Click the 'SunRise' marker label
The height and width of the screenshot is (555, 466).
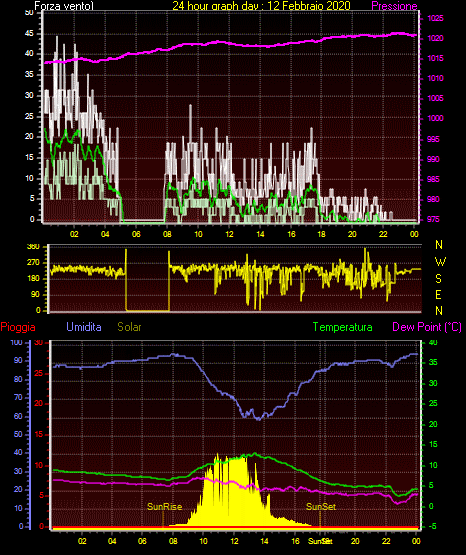pos(165,507)
